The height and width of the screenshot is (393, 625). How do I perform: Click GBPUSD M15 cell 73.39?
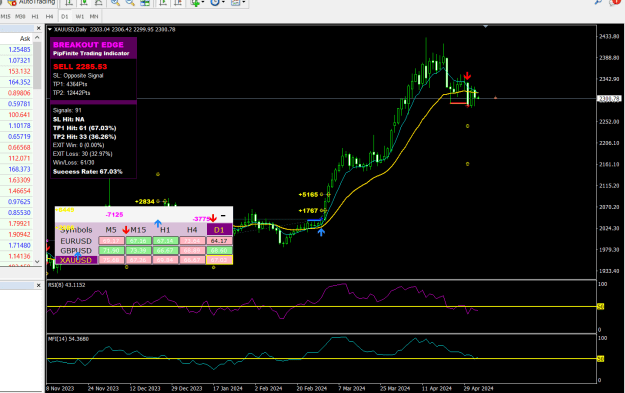coord(138,250)
